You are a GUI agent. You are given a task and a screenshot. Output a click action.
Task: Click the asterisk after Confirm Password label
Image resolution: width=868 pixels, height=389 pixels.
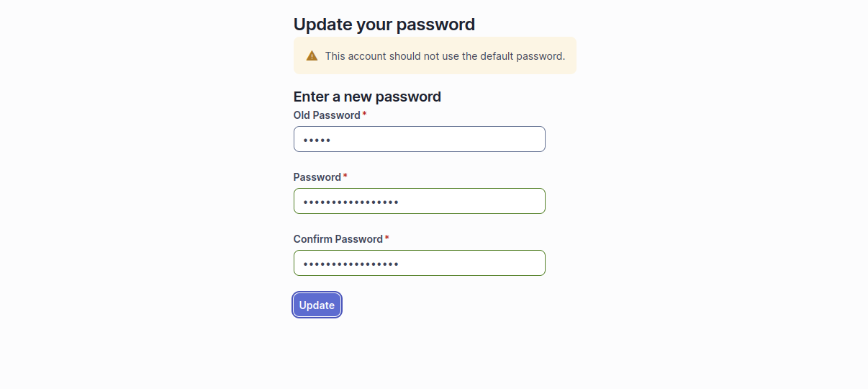tap(386, 239)
